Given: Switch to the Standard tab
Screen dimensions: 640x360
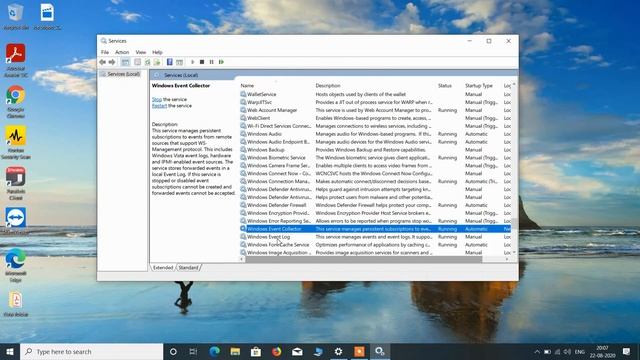Looking at the screenshot, I should click(x=188, y=268).
